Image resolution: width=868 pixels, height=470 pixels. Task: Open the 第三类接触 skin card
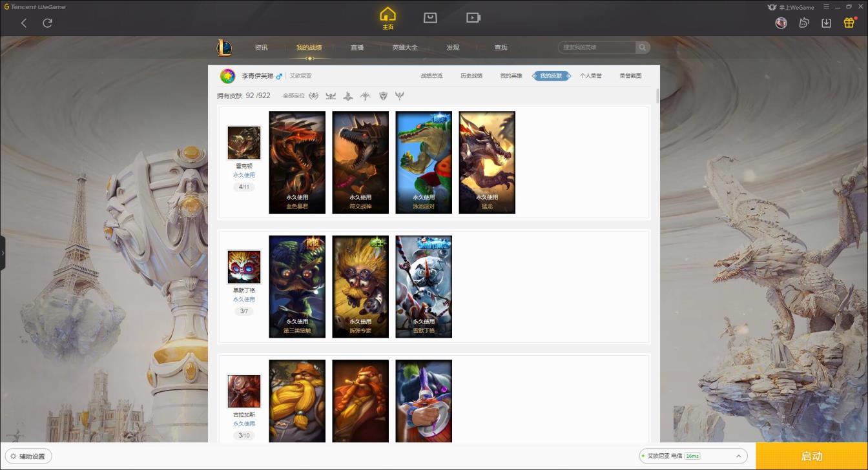point(297,287)
